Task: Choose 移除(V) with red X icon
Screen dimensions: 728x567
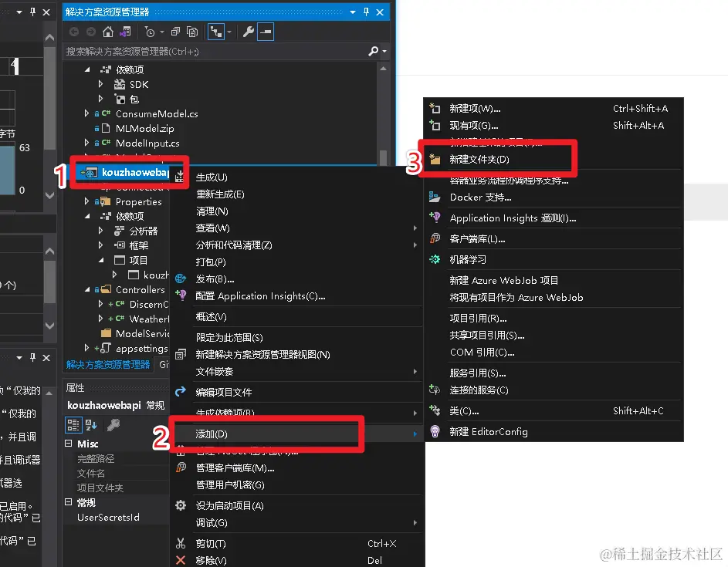Action: (x=297, y=561)
